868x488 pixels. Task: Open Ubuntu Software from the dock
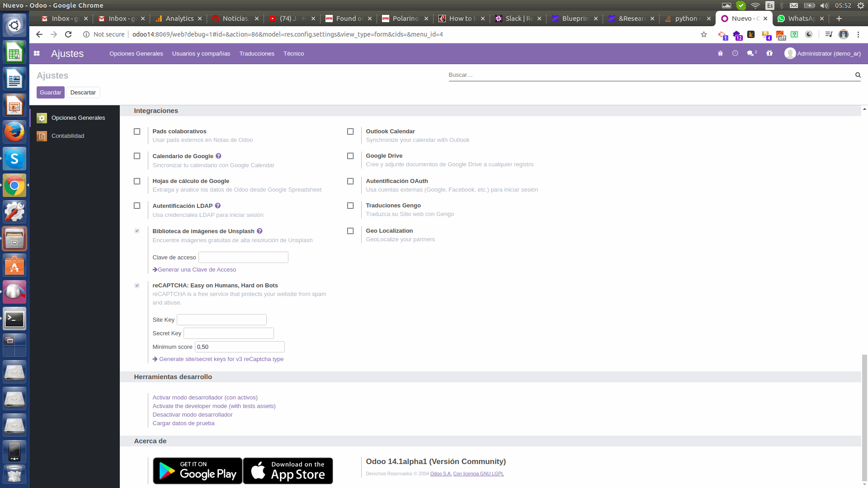click(14, 265)
